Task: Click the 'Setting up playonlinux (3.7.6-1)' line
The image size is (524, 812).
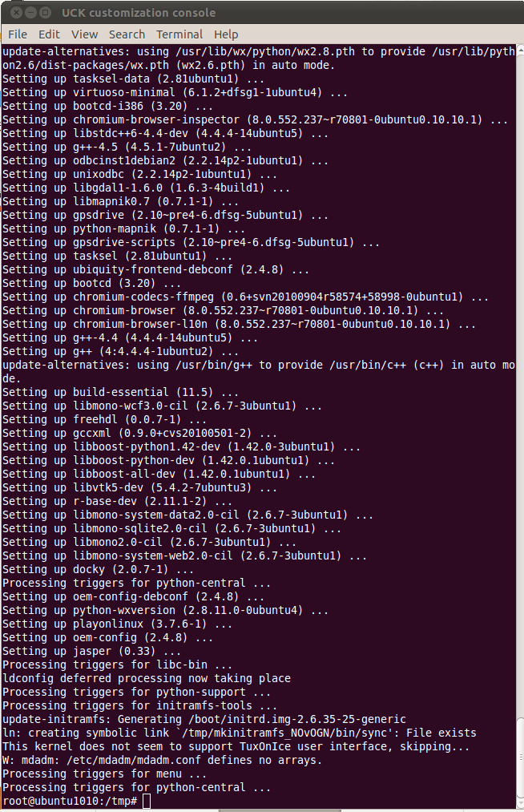Action: point(117,624)
